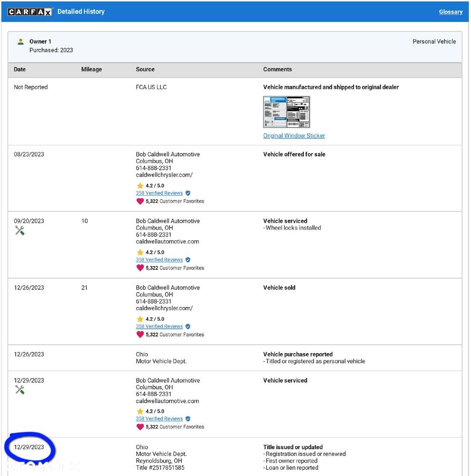Select the mileage value 10
The width and height of the screenshot is (471, 476).
[84, 221]
